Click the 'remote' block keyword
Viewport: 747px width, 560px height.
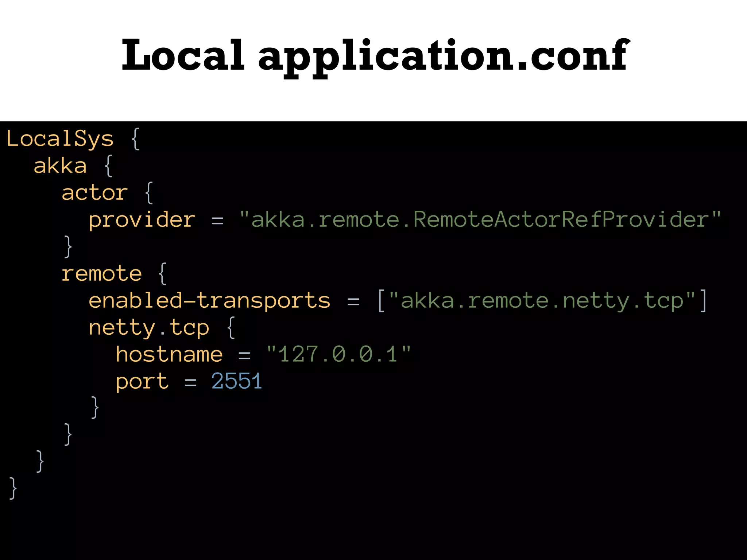pos(101,274)
